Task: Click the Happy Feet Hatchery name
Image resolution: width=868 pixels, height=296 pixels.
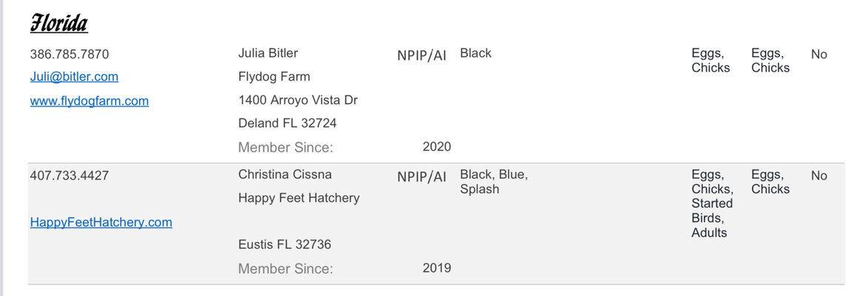Action: point(299,198)
